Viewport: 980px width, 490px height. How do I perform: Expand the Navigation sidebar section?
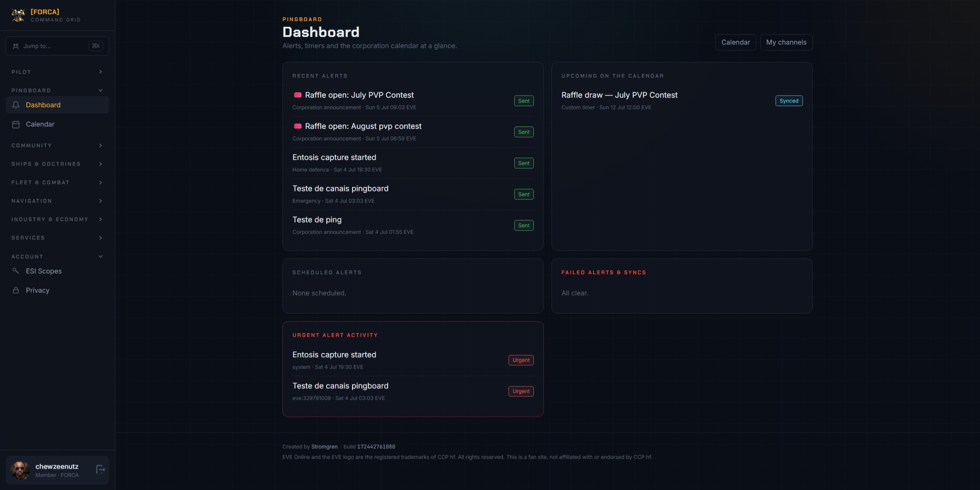57,201
